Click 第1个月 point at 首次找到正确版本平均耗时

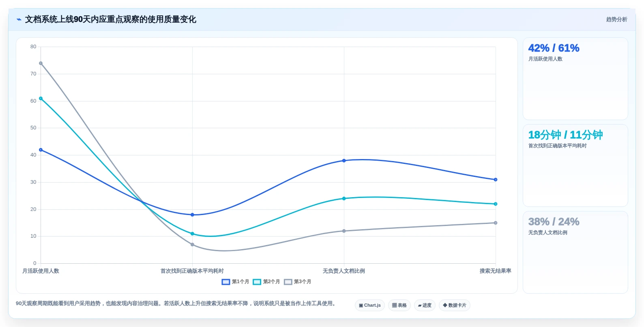tap(192, 215)
